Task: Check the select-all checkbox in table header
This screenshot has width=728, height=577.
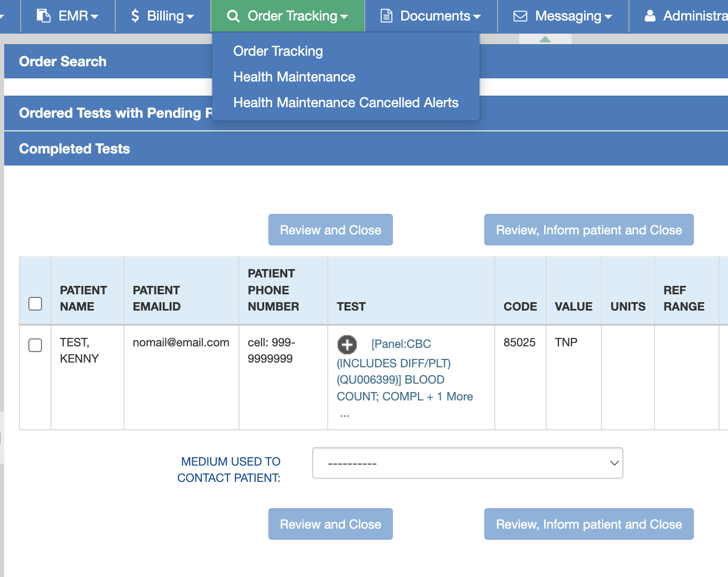Action: (35, 304)
